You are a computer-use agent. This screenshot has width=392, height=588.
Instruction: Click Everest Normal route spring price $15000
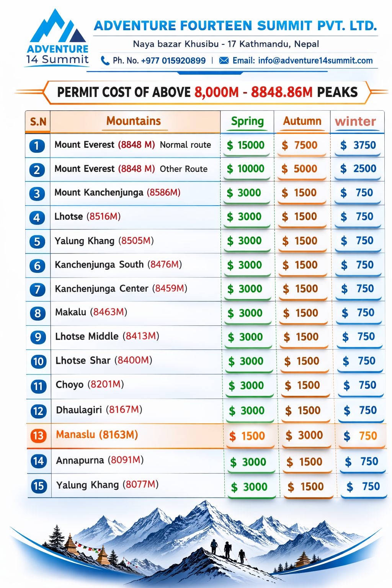point(246,145)
